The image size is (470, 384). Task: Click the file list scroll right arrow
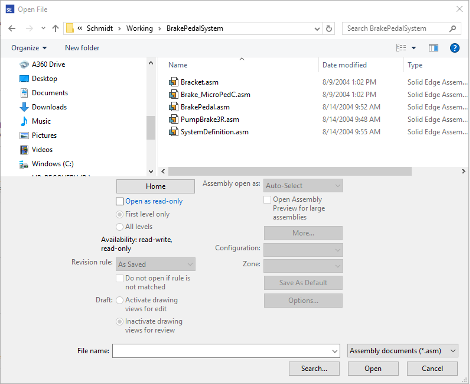pos(463,171)
